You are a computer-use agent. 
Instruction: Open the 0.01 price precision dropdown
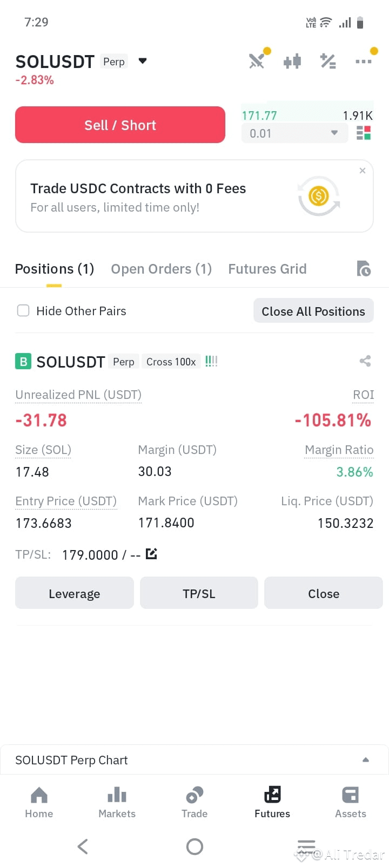[x=294, y=133]
